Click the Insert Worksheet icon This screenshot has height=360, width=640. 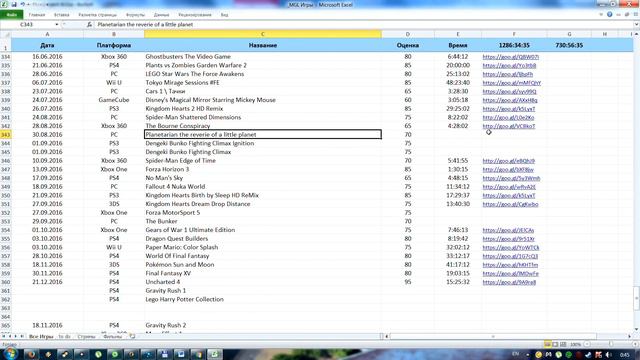tap(132, 337)
